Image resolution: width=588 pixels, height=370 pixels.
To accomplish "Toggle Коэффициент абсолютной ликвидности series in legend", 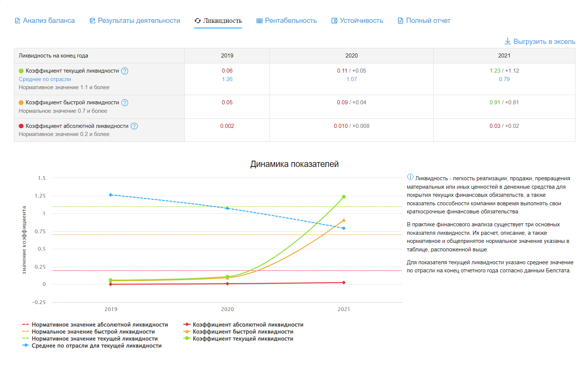I will pos(248,325).
